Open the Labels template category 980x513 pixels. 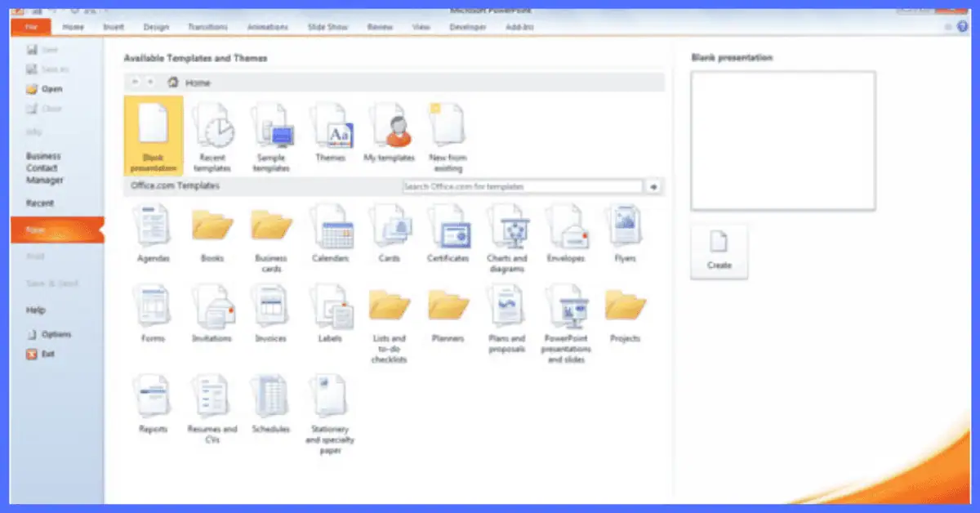click(331, 314)
